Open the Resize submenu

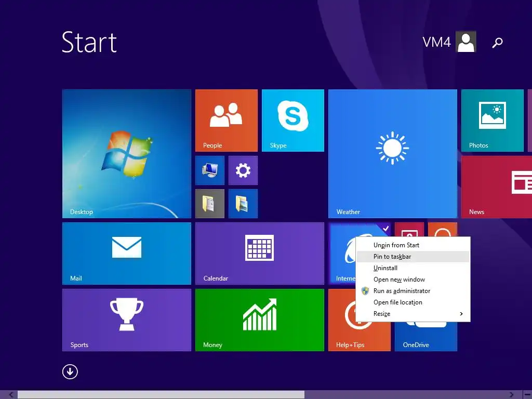(413, 314)
